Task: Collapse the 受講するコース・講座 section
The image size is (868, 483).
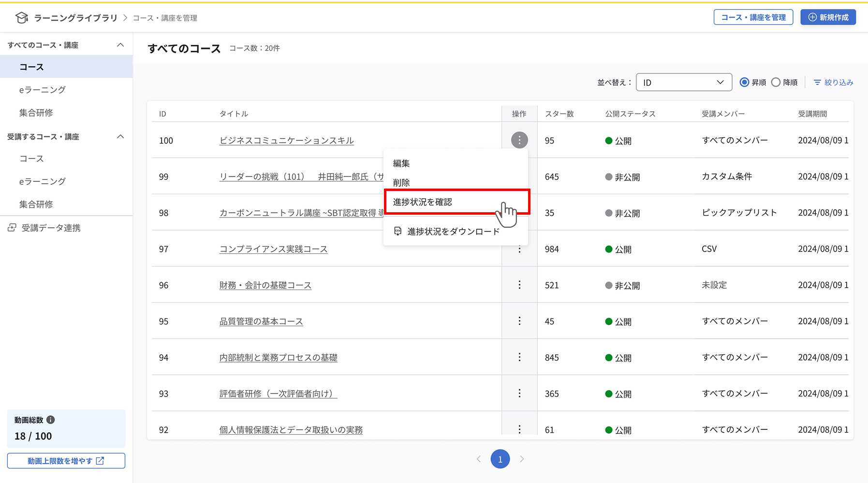Action: [120, 137]
